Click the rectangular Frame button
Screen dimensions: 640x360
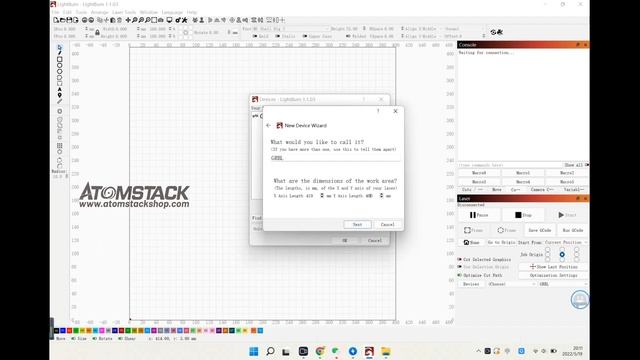473,230
